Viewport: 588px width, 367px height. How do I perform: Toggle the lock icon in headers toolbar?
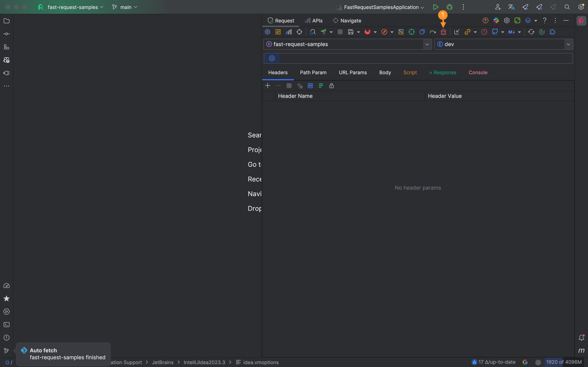click(331, 86)
